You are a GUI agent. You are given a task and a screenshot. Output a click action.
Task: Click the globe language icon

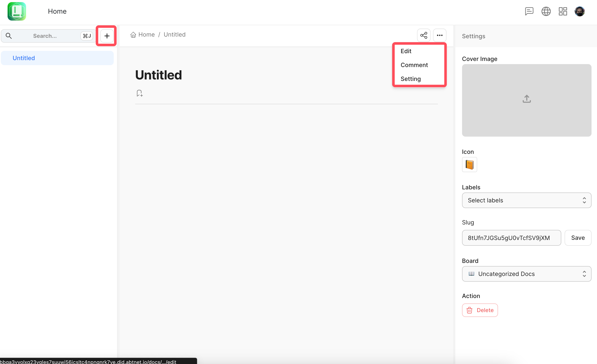click(546, 11)
